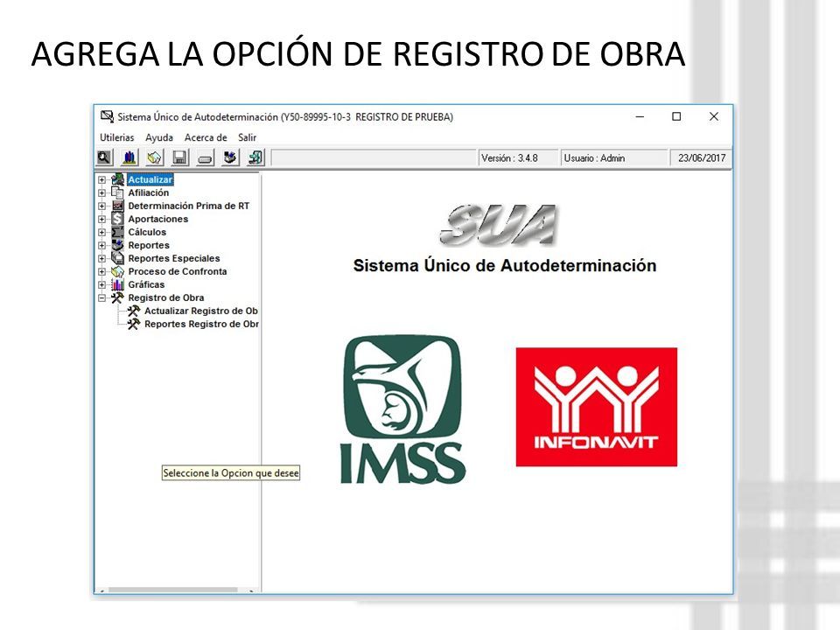Click the SUA app icon in title bar

pyautogui.click(x=107, y=116)
